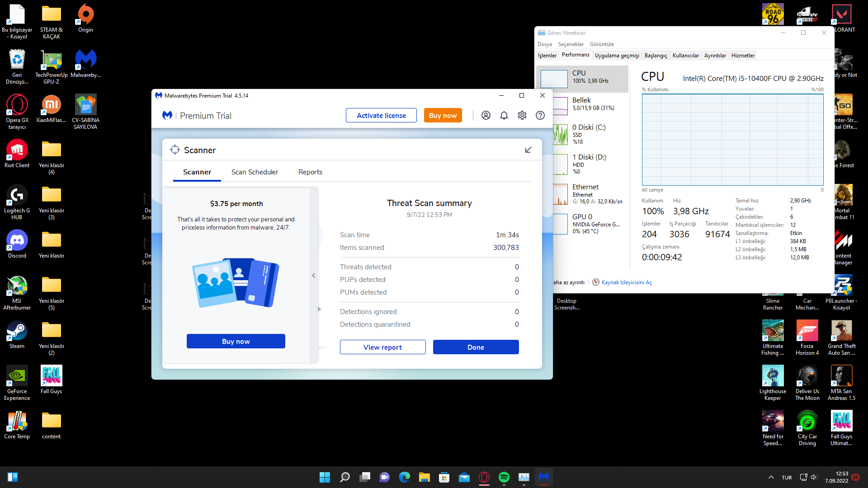The width and height of the screenshot is (868, 488).
Task: Click Microsoft Edge icon in taskbar
Action: (405, 477)
